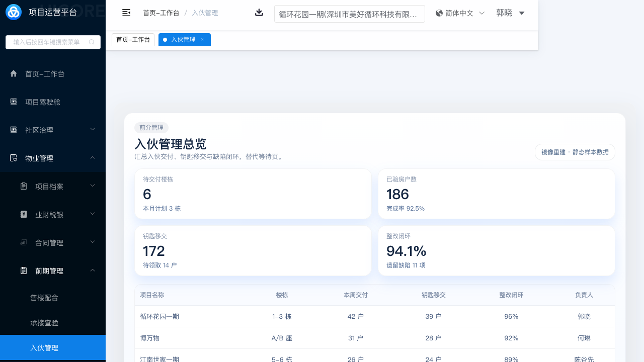Click the globe language icon
Screen dimensions: 644x362
coord(439,13)
